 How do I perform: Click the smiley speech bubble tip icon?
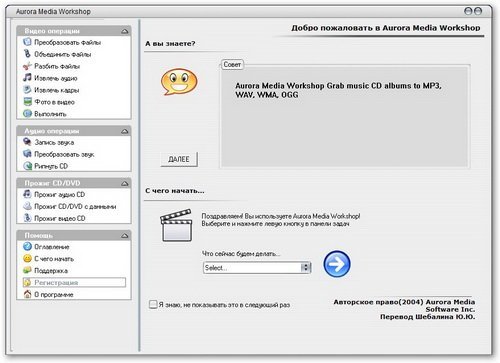point(179,82)
